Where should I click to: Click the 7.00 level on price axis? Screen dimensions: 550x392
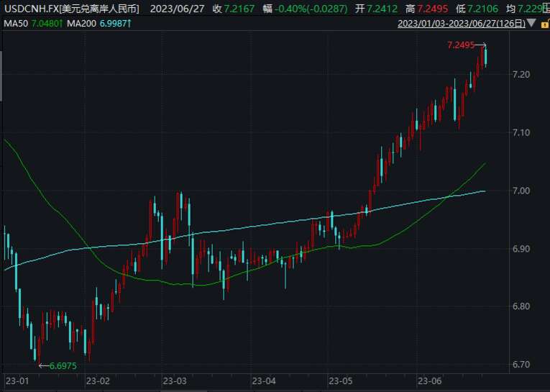coord(521,191)
